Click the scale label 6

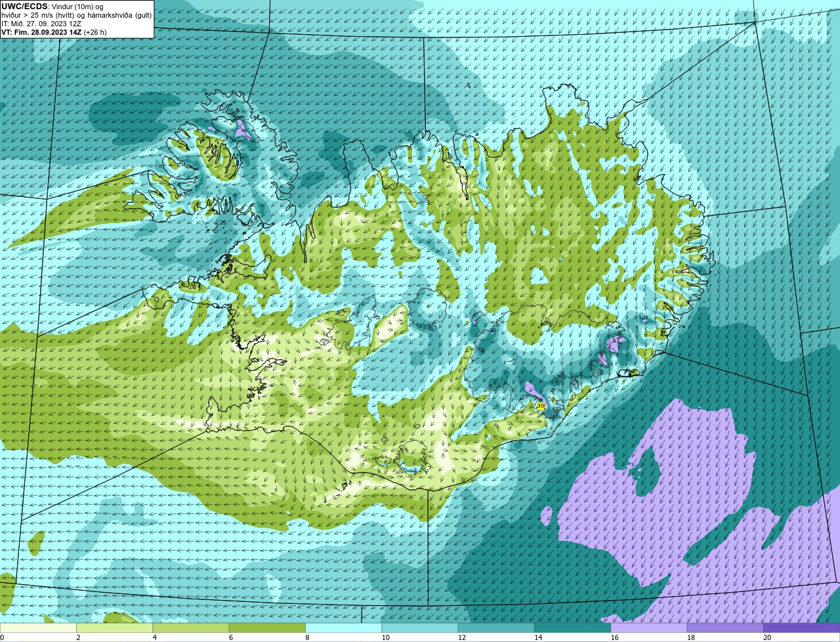[x=231, y=637]
